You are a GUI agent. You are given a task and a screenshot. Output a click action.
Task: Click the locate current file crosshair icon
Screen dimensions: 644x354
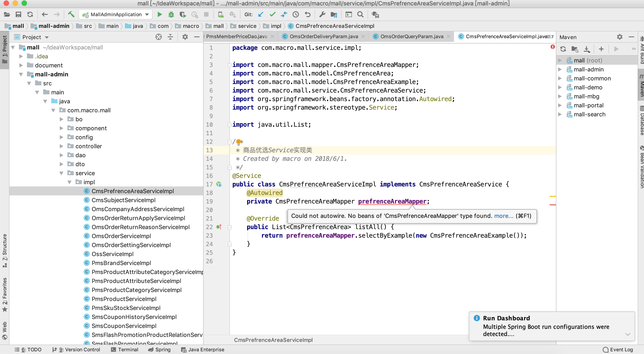(x=158, y=37)
